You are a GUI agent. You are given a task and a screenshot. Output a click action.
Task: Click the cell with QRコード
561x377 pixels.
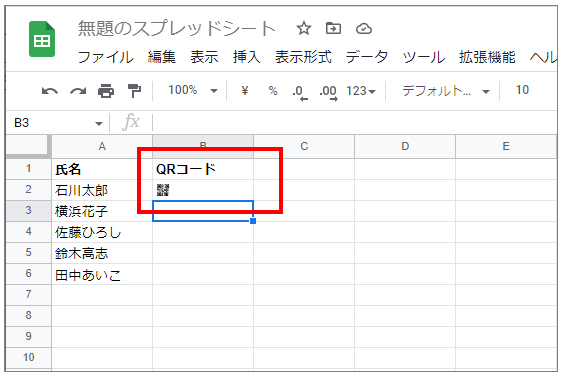203,169
